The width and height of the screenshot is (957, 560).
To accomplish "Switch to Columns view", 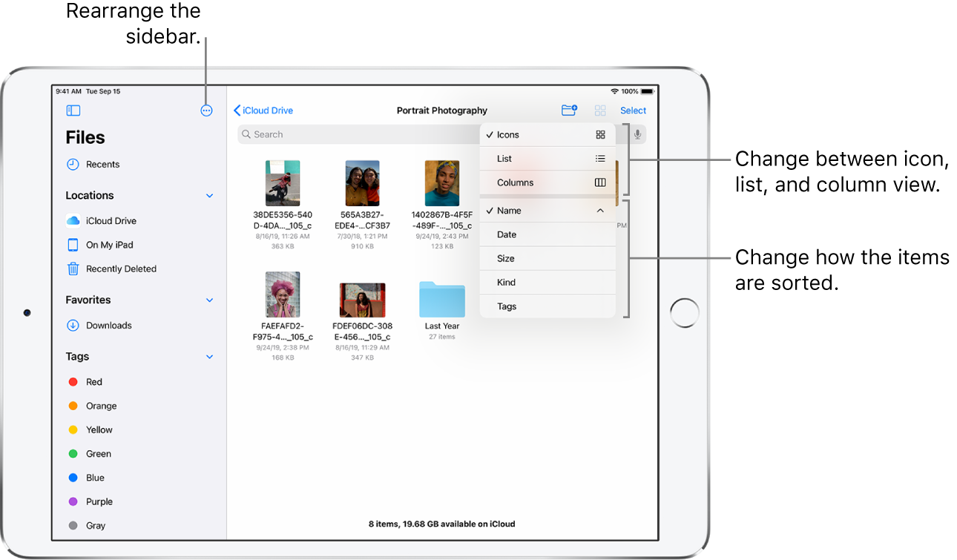I will (547, 182).
